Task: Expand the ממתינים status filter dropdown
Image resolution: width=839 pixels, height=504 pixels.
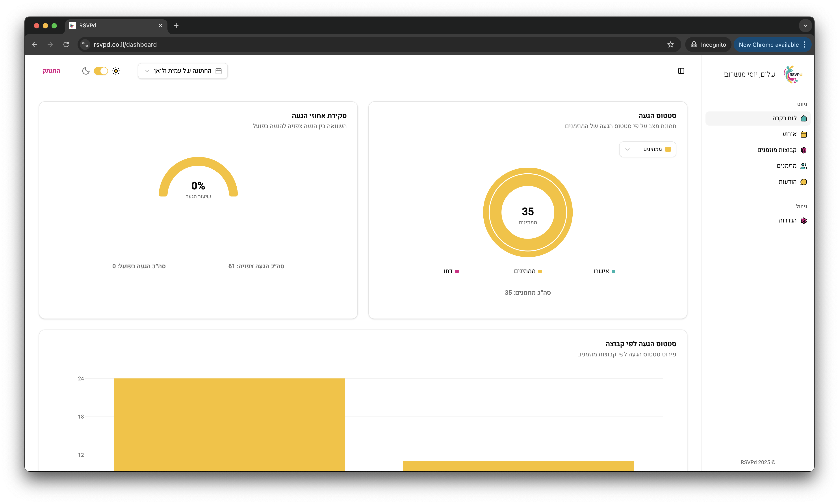Action: click(x=647, y=149)
